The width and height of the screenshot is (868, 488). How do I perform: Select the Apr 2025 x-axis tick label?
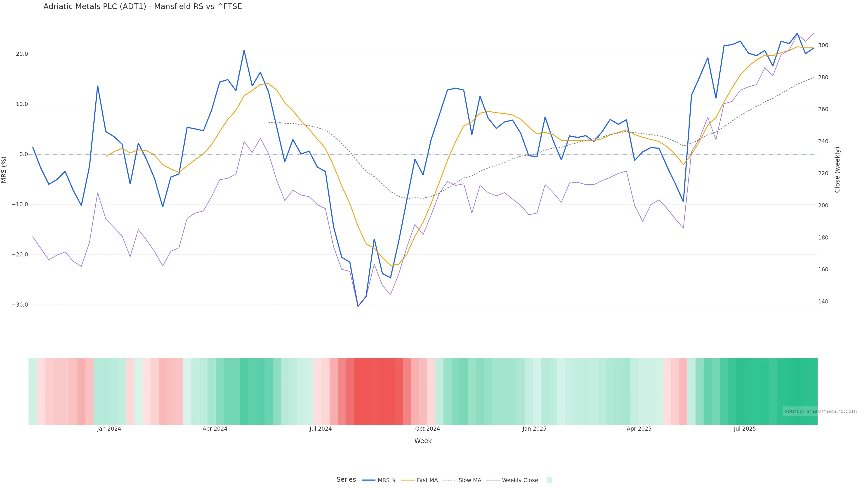pos(639,429)
